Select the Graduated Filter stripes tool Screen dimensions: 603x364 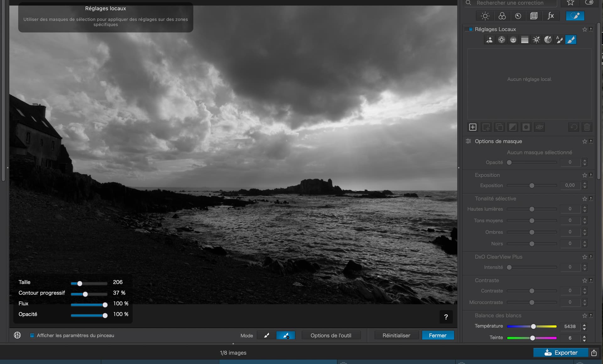pos(524,40)
